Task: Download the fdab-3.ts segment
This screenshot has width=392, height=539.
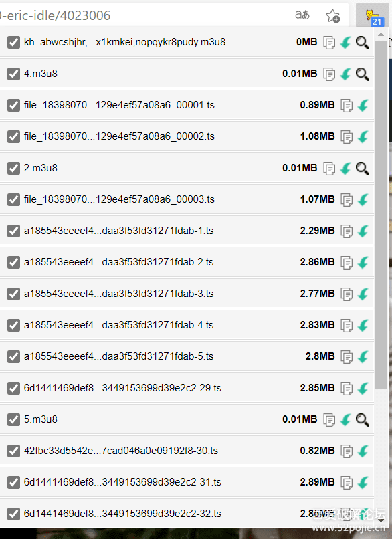Action: click(x=363, y=294)
